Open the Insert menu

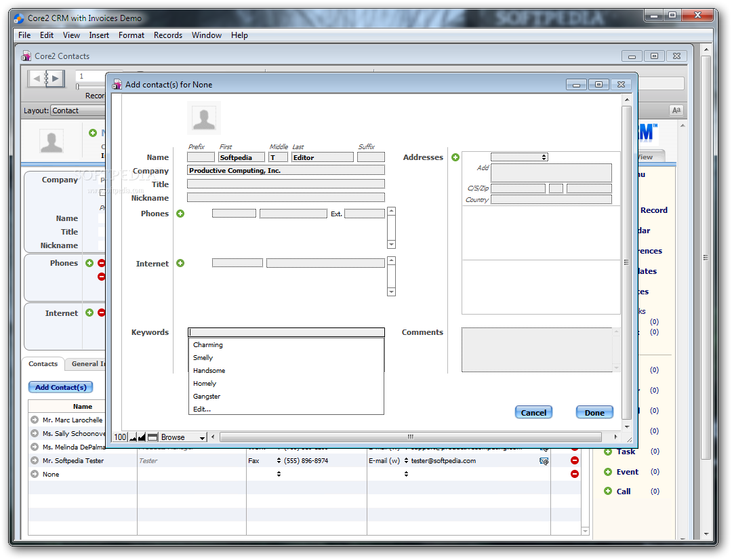click(99, 35)
